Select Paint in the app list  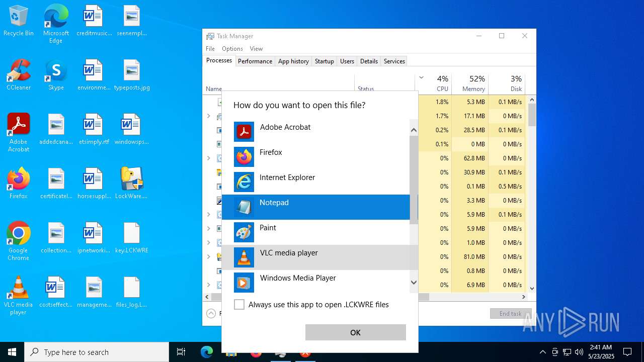315,232
